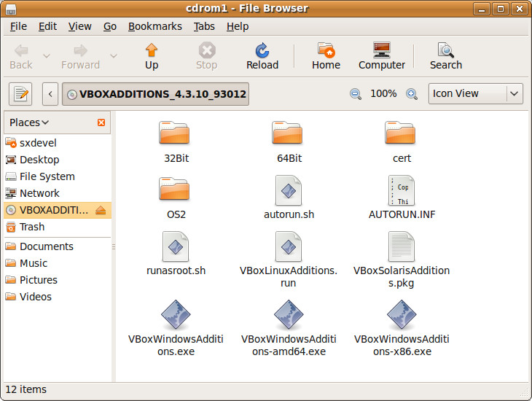The height and width of the screenshot is (401, 532).
Task: Toggle text-based location entry button
Action: pyautogui.click(x=20, y=94)
